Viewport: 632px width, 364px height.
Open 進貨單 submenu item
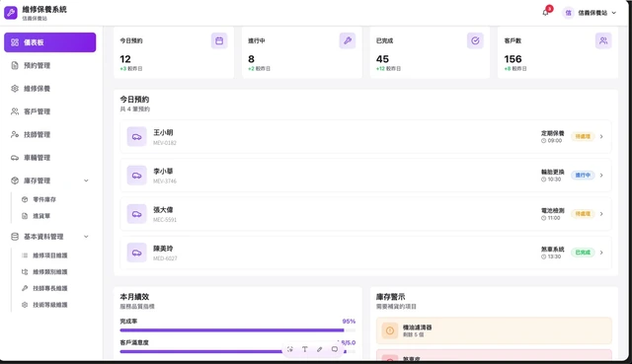(x=41, y=216)
